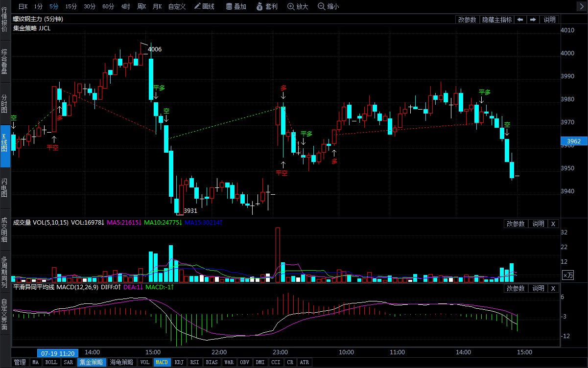
Task: Open 行情报价 sidebar tab
Action: click(x=4, y=20)
